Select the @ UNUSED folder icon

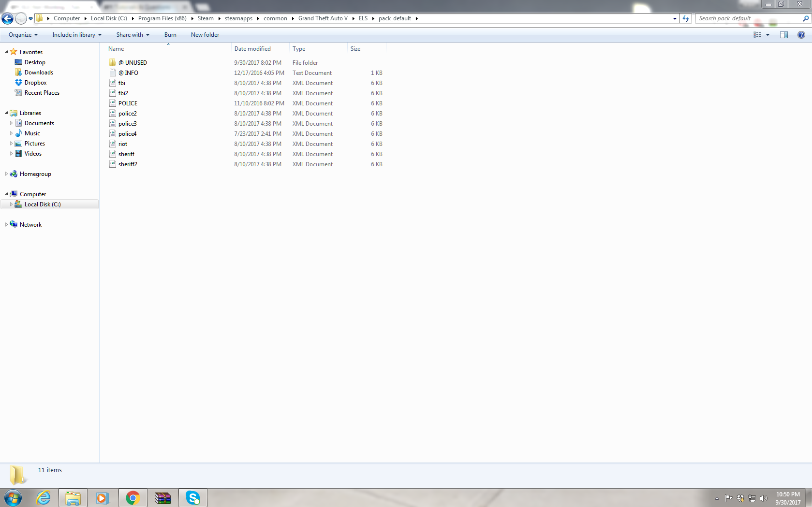[x=113, y=63]
